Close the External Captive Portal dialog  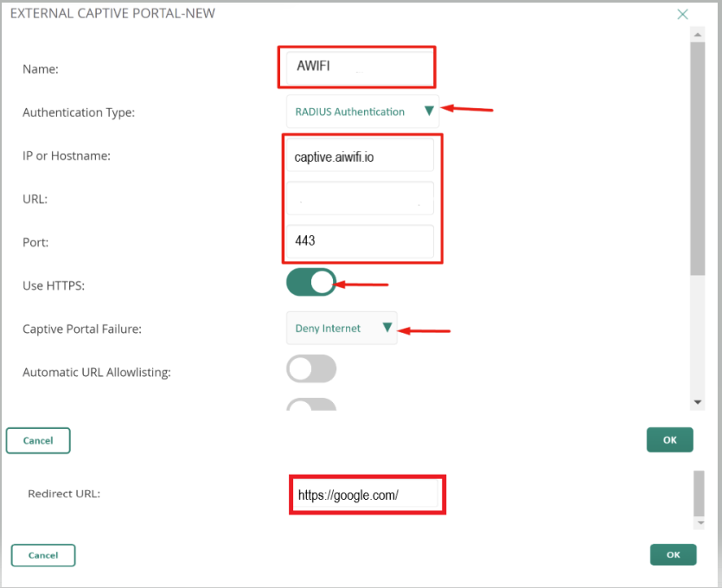pos(682,15)
